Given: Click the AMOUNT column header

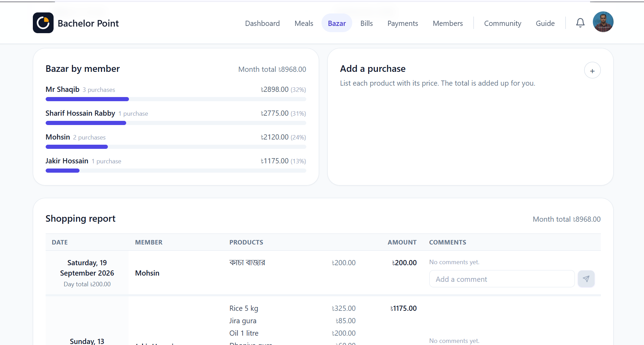Looking at the screenshot, I should (x=402, y=242).
